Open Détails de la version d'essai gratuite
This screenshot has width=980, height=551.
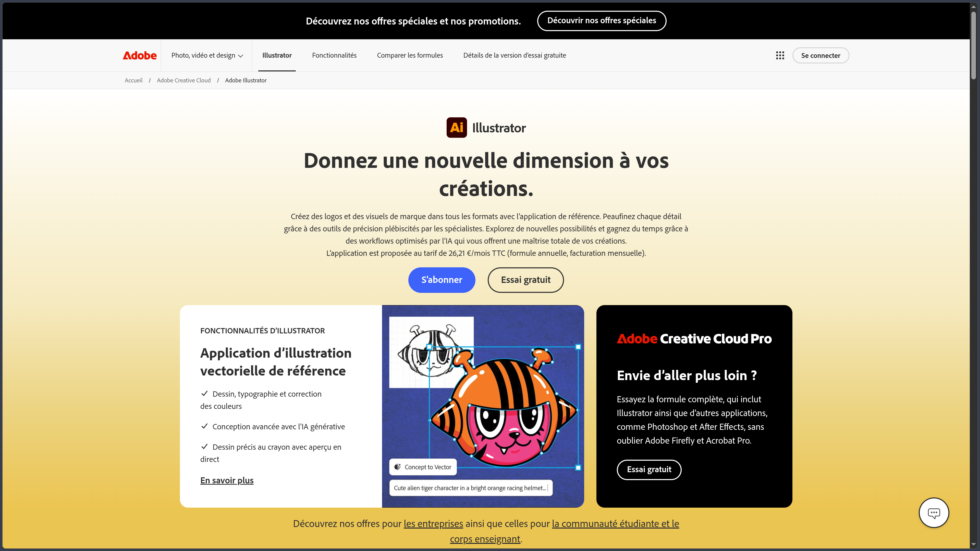pyautogui.click(x=514, y=56)
